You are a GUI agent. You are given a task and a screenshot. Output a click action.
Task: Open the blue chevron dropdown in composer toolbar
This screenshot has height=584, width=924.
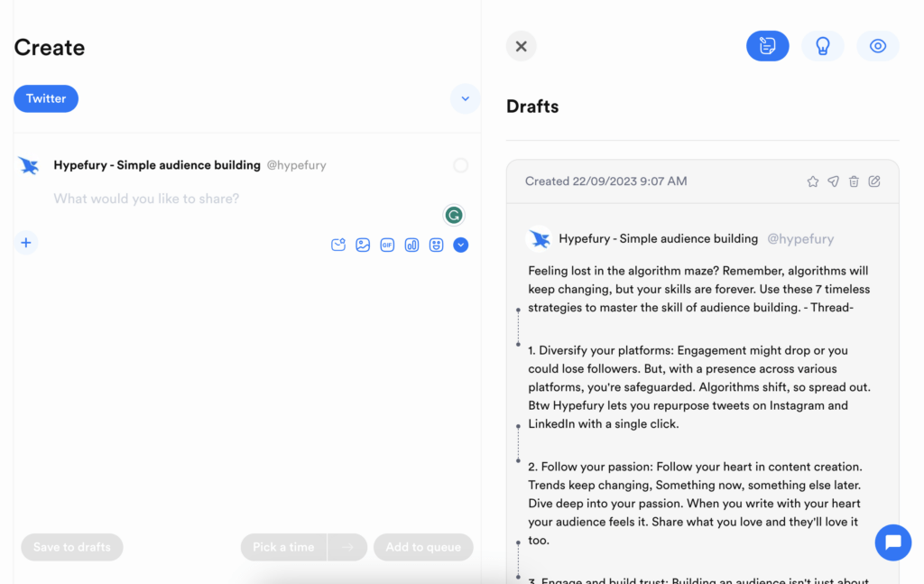coord(460,245)
